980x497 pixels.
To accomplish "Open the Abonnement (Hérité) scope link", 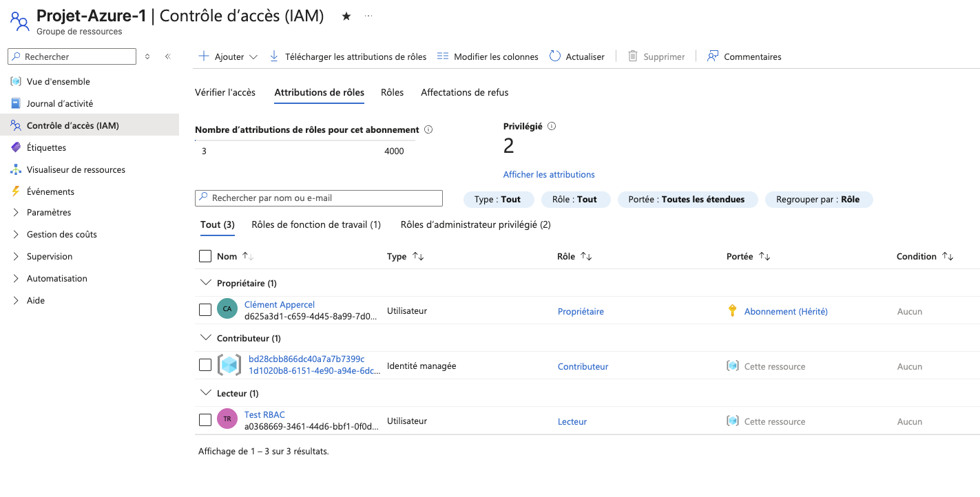I will [786, 311].
